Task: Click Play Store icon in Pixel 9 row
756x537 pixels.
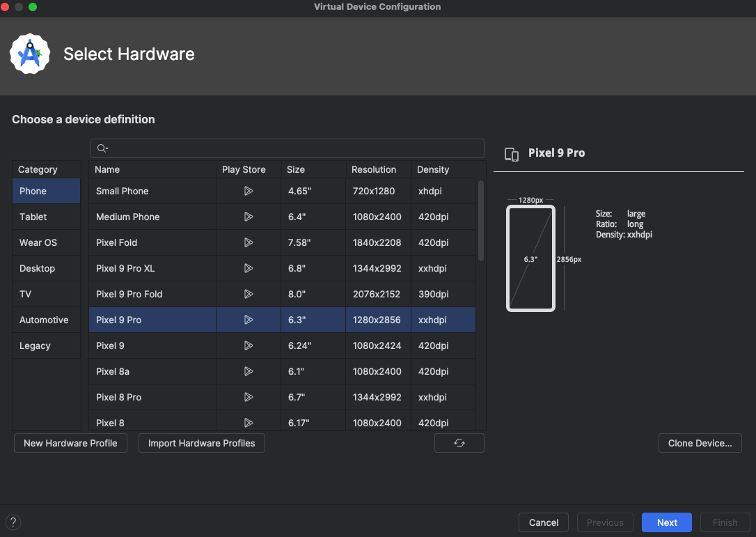Action: [x=249, y=345]
